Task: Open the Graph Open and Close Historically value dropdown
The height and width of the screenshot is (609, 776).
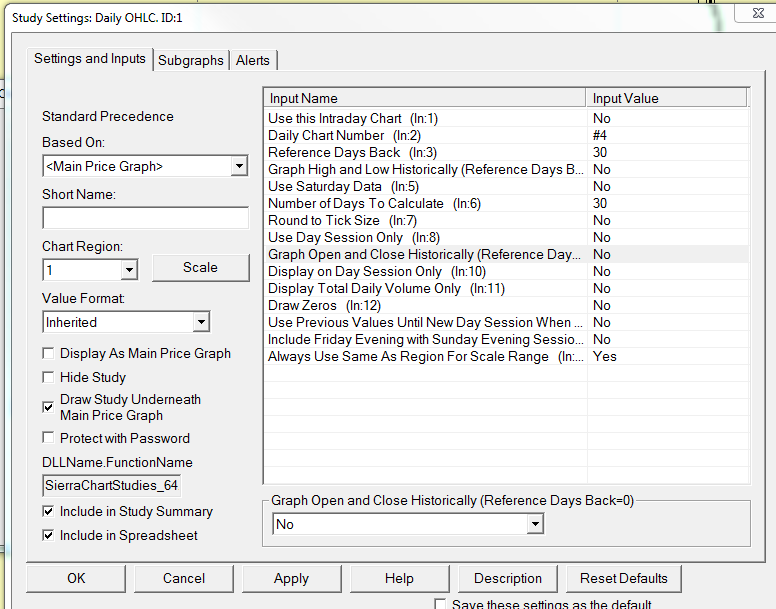Action: 535,524
